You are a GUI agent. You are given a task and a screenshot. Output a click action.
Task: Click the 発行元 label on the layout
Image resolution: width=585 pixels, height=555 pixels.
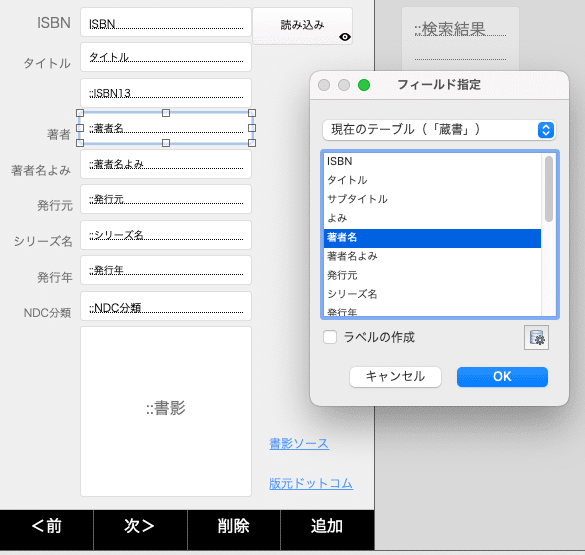coord(55,206)
